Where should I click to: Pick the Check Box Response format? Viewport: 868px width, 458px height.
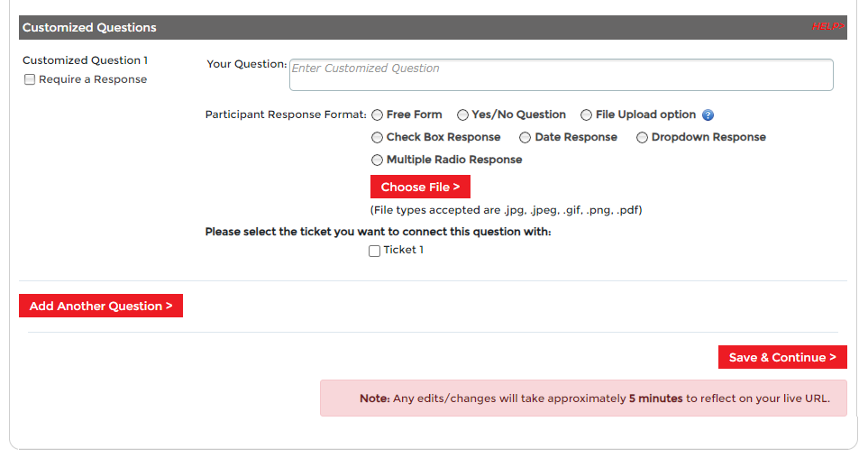tap(377, 138)
